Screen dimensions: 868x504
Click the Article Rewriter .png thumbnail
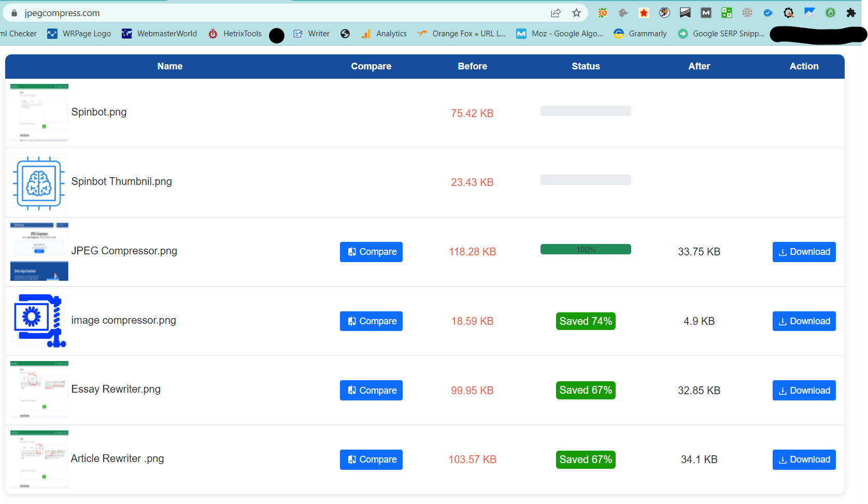pyautogui.click(x=39, y=459)
